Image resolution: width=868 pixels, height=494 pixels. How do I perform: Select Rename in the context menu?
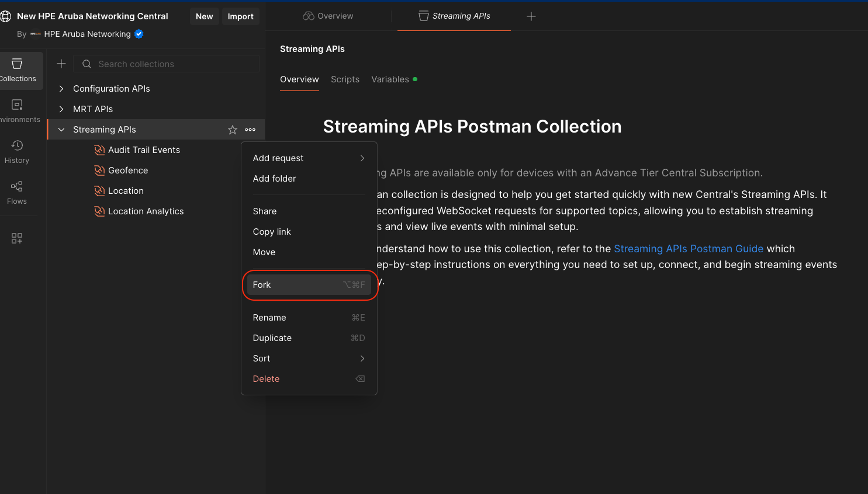(309, 318)
